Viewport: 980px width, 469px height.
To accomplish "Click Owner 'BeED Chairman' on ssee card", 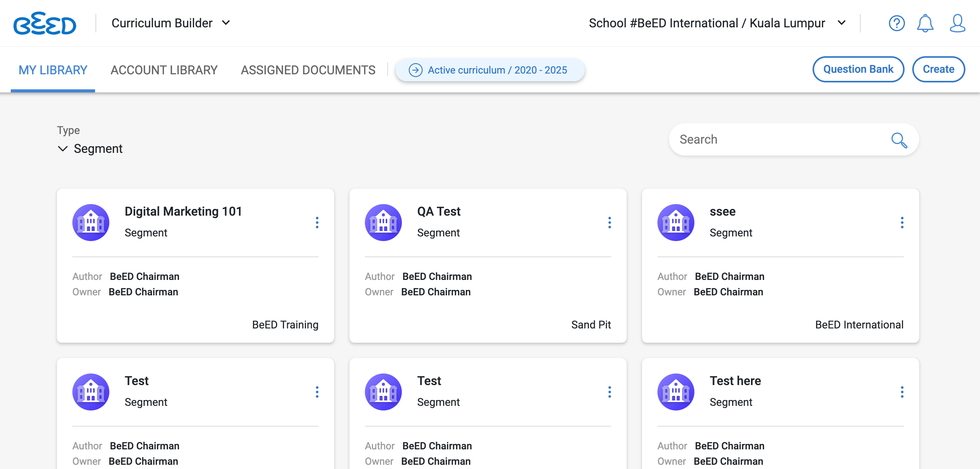I will click(729, 292).
